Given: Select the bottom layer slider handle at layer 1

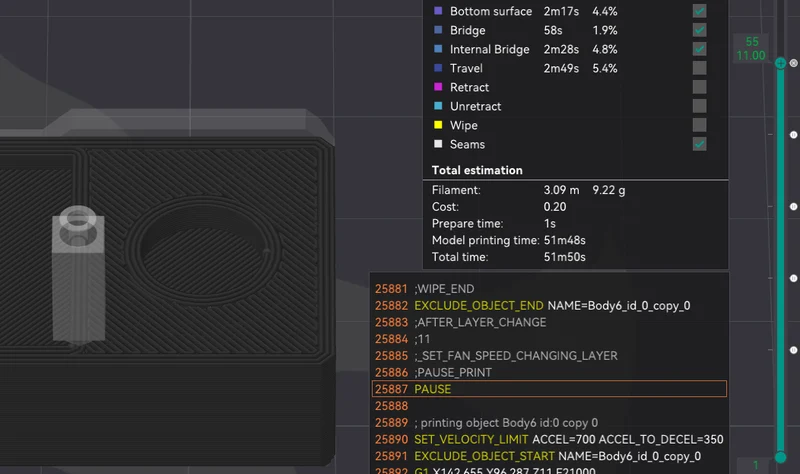Looking at the screenshot, I should pyautogui.click(x=780, y=457).
